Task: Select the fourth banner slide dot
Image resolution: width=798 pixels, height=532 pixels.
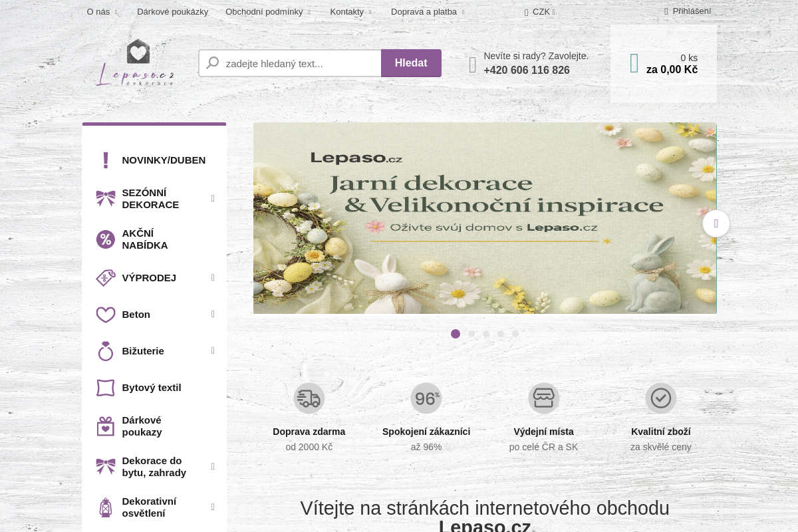Action: (x=501, y=334)
